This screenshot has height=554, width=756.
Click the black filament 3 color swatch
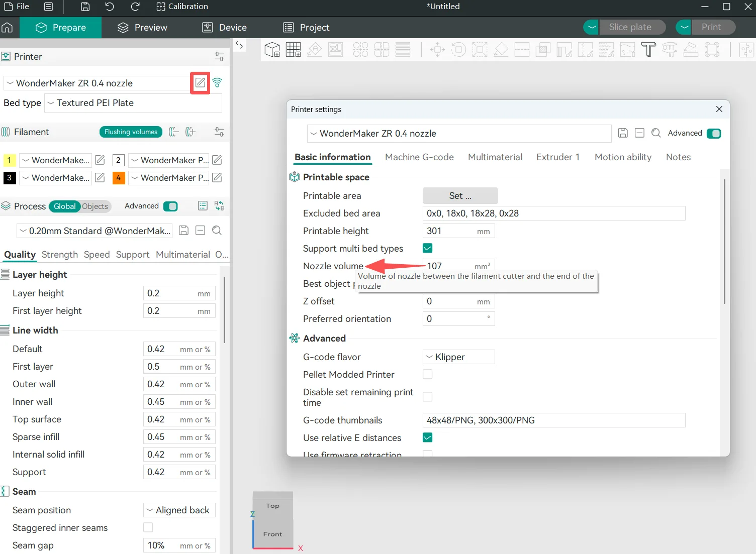9,178
